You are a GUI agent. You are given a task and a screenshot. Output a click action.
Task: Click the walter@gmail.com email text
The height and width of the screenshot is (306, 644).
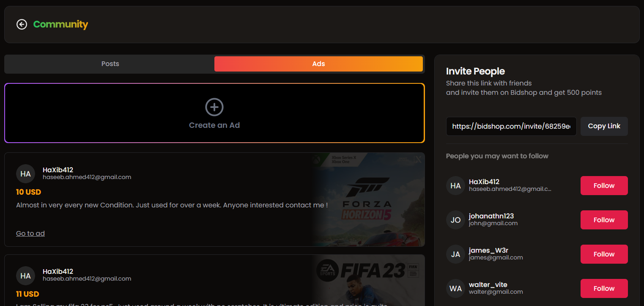496,292
